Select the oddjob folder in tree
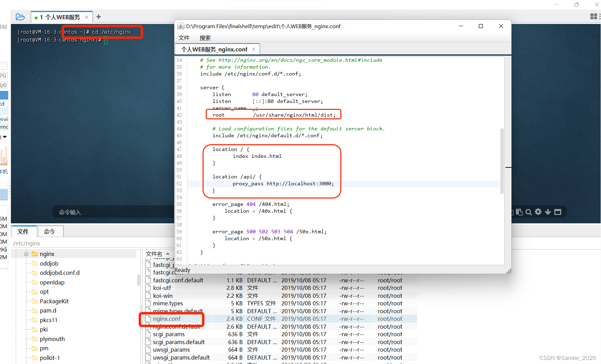 point(49,263)
